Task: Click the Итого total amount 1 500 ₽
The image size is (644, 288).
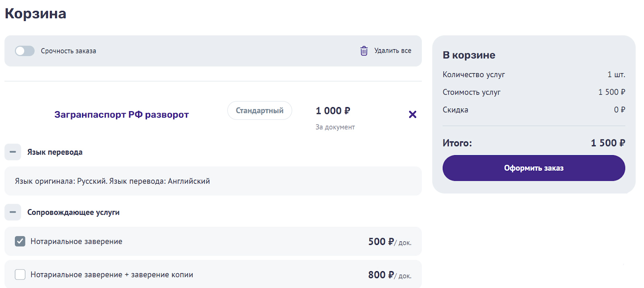Action: click(x=608, y=143)
